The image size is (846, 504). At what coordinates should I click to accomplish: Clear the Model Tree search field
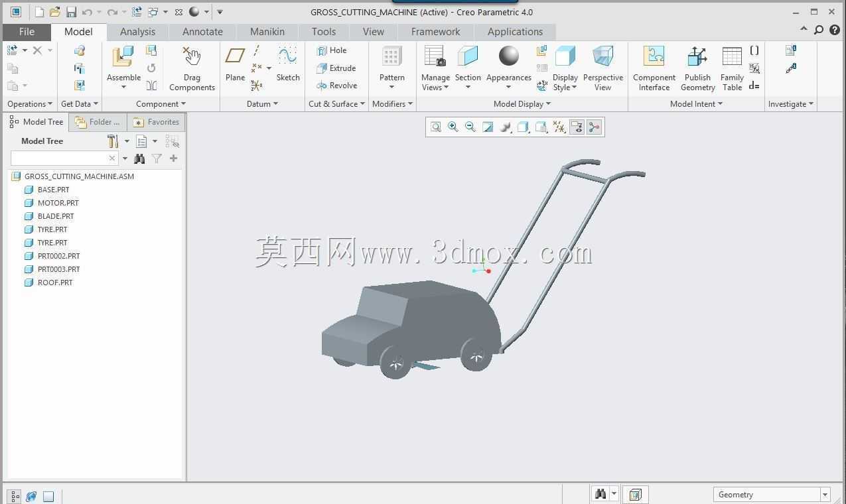point(111,158)
